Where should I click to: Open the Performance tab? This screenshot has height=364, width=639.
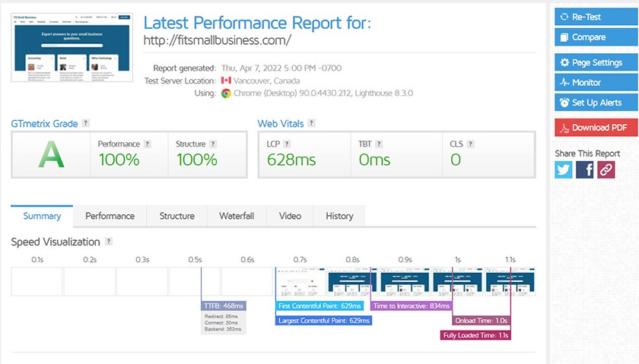click(110, 216)
